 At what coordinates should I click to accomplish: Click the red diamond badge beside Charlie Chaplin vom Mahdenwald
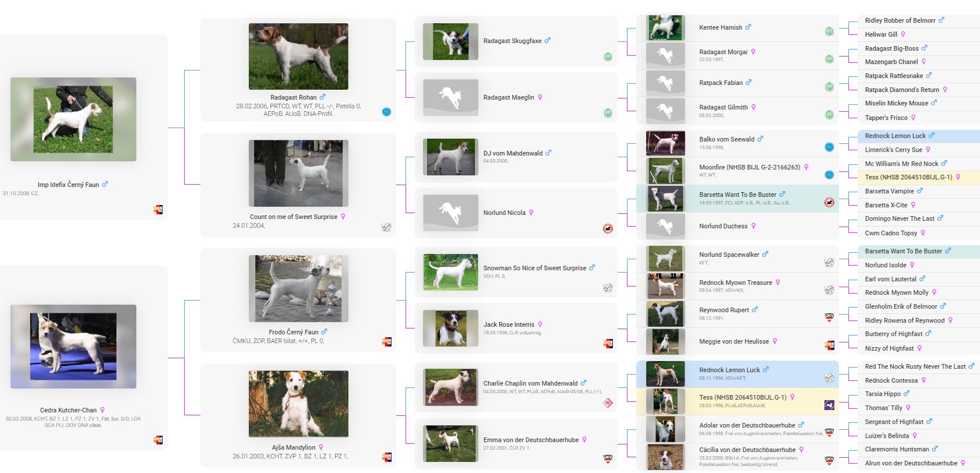pos(608,403)
